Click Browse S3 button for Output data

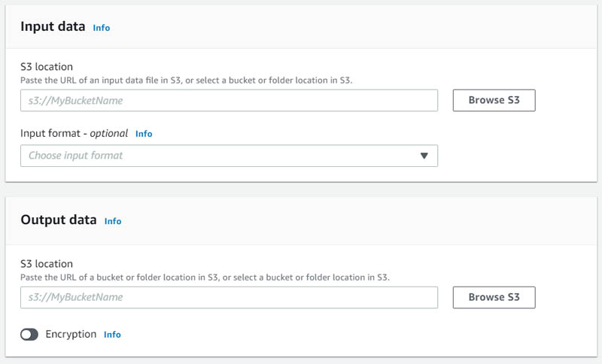click(494, 297)
